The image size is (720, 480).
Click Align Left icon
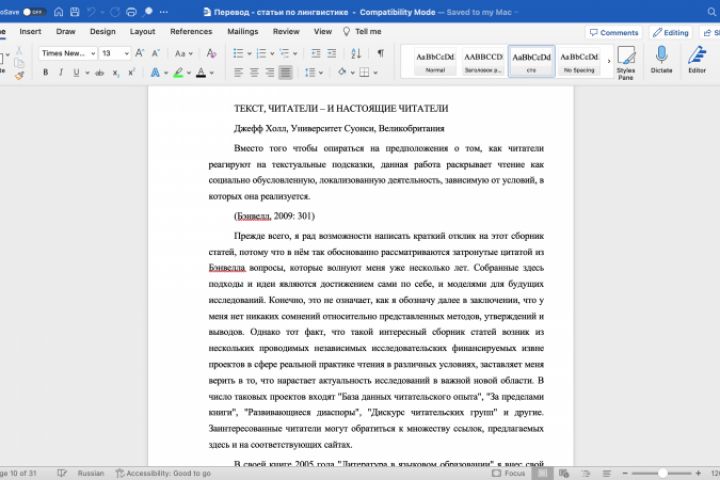(238, 73)
